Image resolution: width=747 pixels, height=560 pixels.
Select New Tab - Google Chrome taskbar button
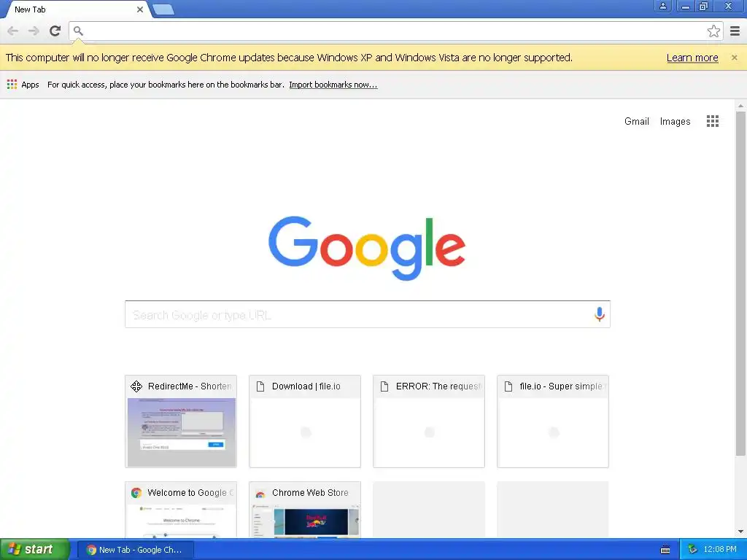coord(136,550)
